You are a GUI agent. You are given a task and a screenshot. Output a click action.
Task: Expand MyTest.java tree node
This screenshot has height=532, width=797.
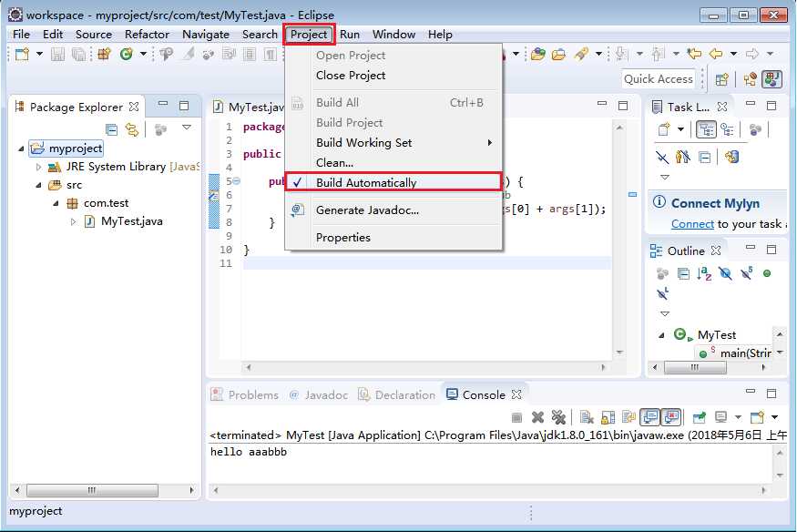73,221
